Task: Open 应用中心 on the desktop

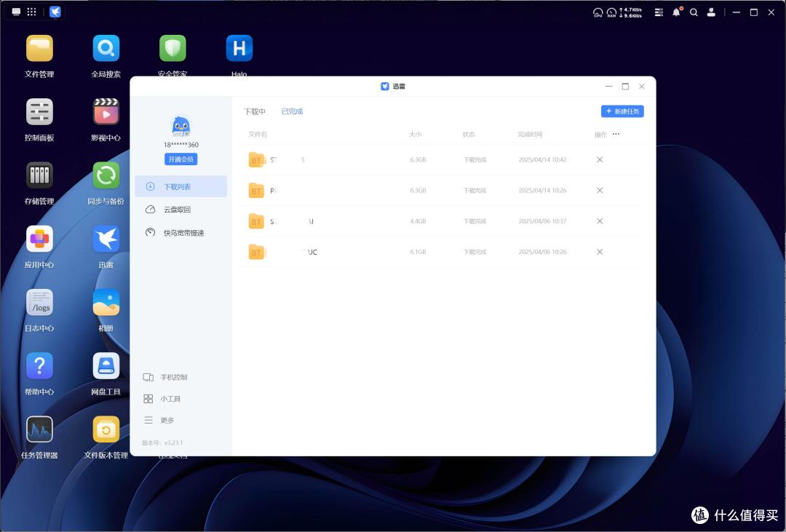Action: click(39, 239)
